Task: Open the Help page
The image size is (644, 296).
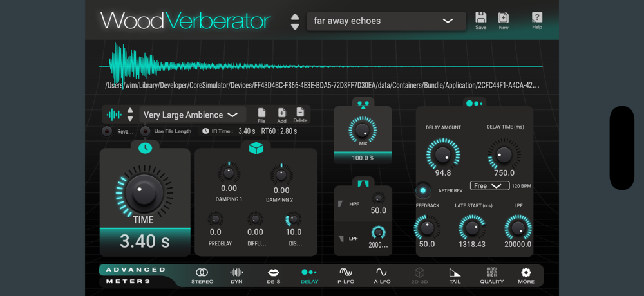Action: (537, 20)
